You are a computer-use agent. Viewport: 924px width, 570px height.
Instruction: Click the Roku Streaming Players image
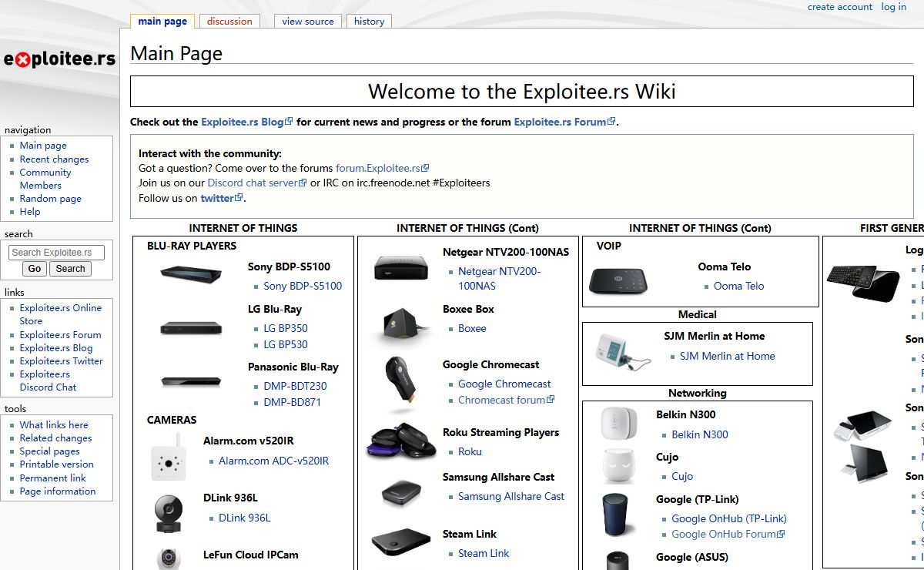400,441
